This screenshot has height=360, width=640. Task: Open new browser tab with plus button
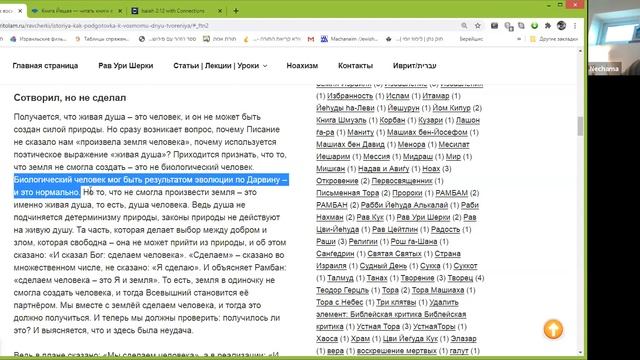point(236,11)
